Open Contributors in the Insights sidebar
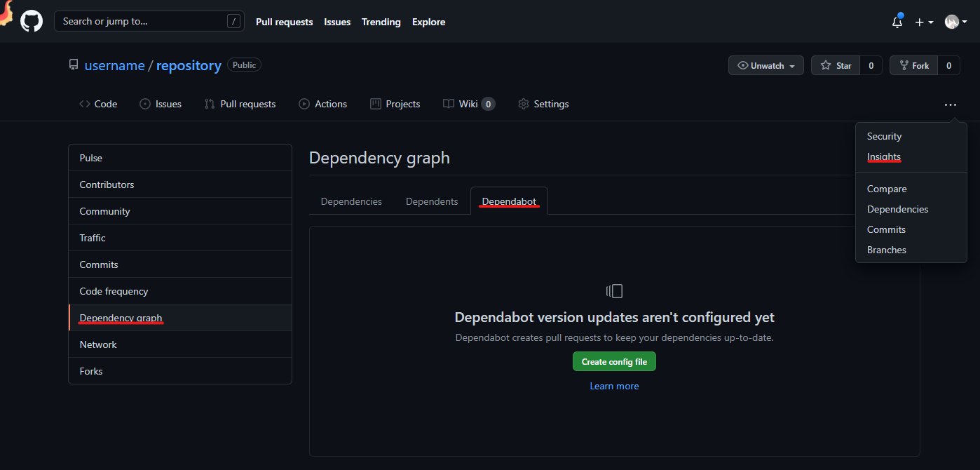Screen dimensions: 980x470 (x=180, y=184)
